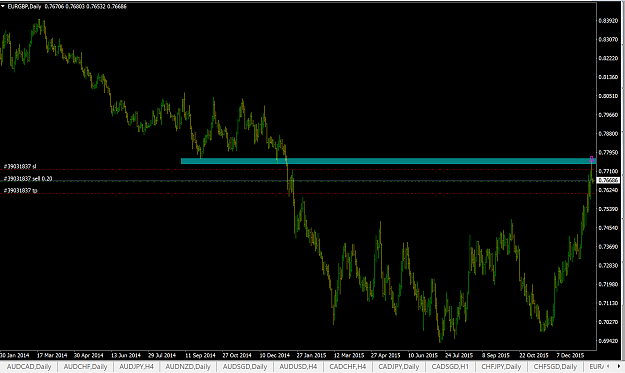Open the AUDCAD,Daily chart tab
Image resolution: width=625 pixels, height=373 pixels.
coord(29,367)
